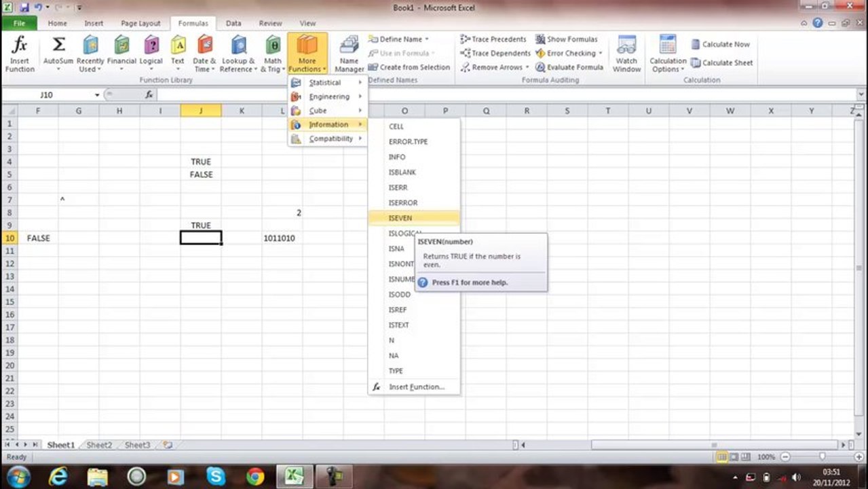868x489 pixels.
Task: Click Press F1 for more help
Action: click(470, 282)
